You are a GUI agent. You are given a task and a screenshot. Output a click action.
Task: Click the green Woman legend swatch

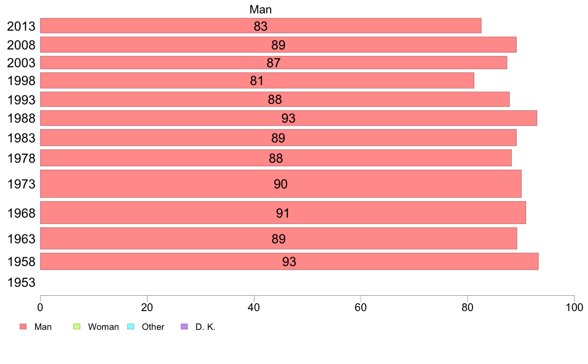coord(77,326)
